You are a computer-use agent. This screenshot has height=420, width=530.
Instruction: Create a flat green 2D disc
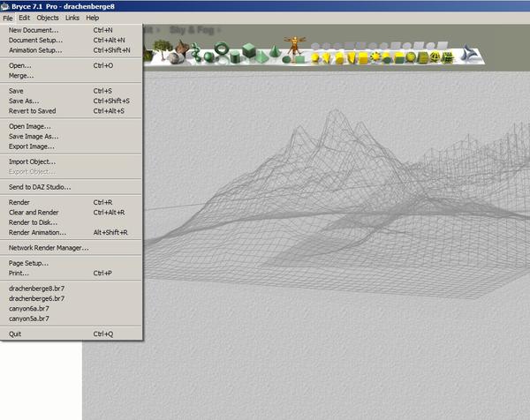point(286,60)
